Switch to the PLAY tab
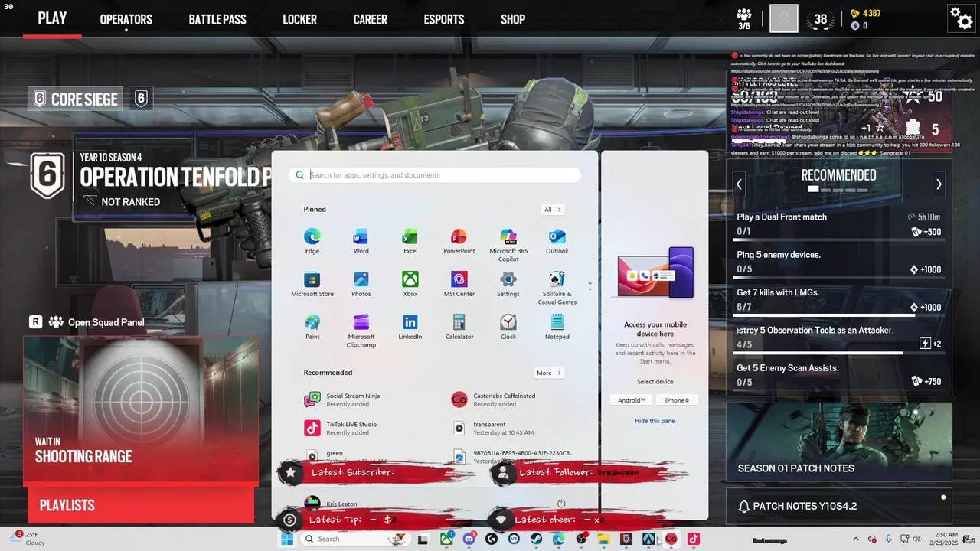 [x=52, y=18]
